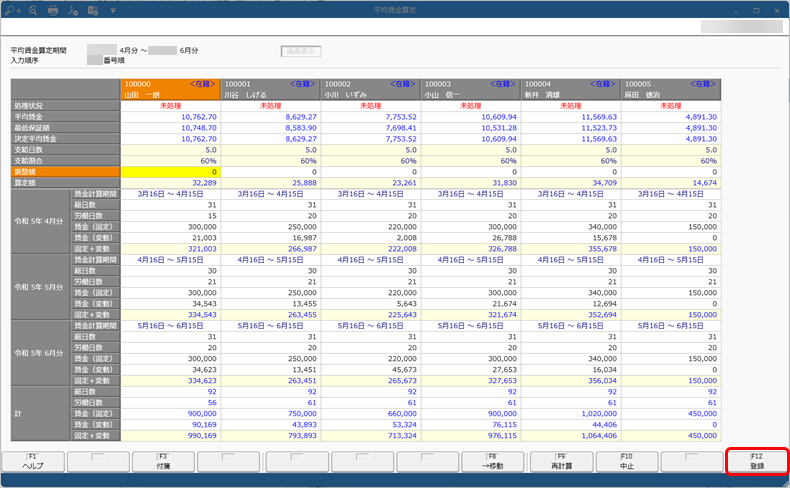Screen dimensions: 790x488
Task: Click the user settings icon in toolbar
Action: [x=74, y=9]
